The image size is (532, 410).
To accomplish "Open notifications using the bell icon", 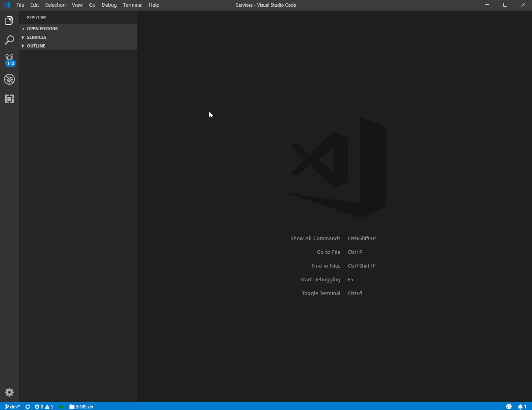I will [522, 406].
